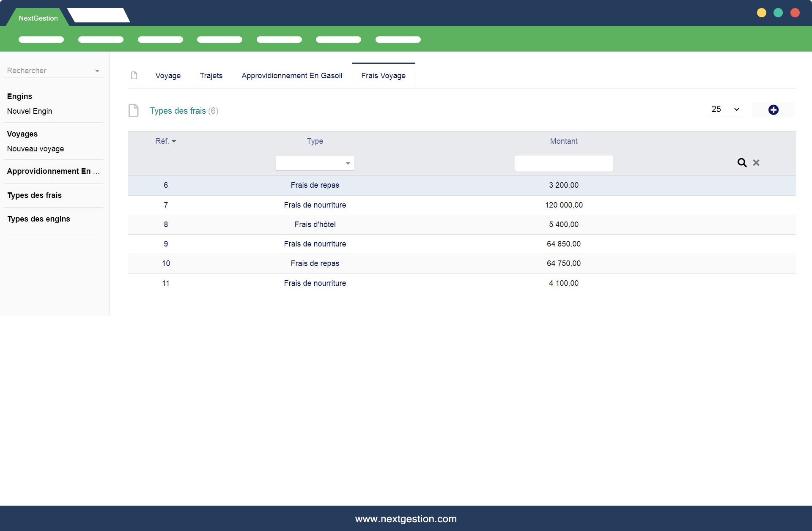
Task: Open Approvisionnement En Gasoil tab
Action: [292, 76]
